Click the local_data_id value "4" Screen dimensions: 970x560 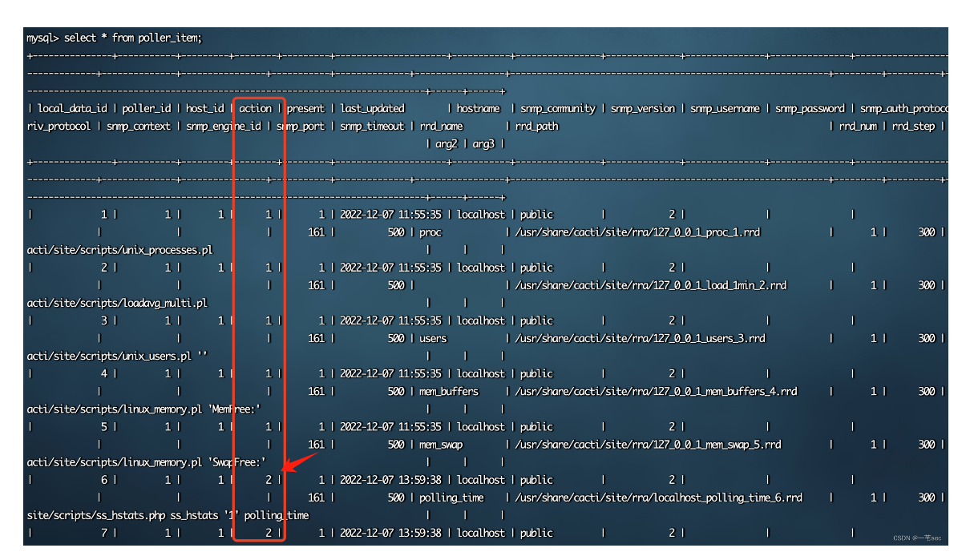coord(103,373)
